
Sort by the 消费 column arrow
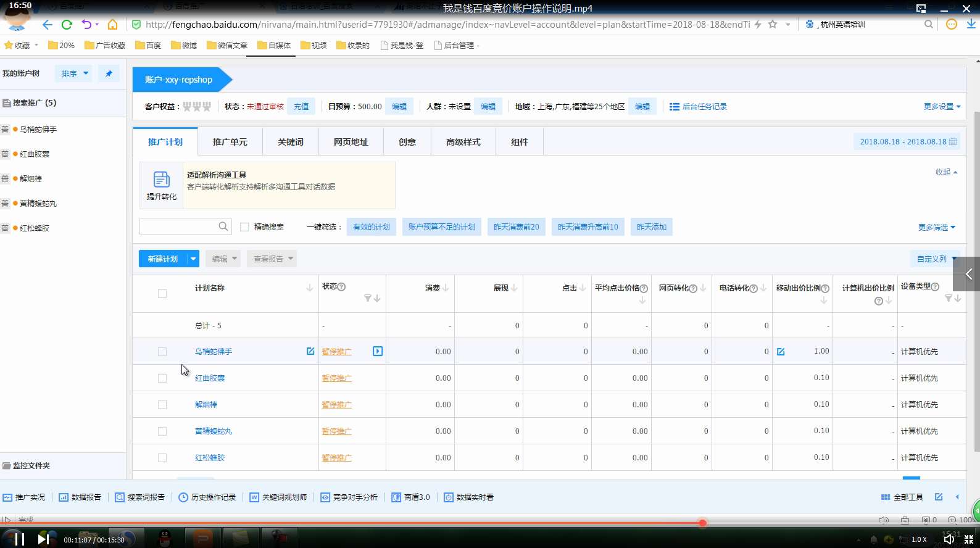[x=446, y=288]
